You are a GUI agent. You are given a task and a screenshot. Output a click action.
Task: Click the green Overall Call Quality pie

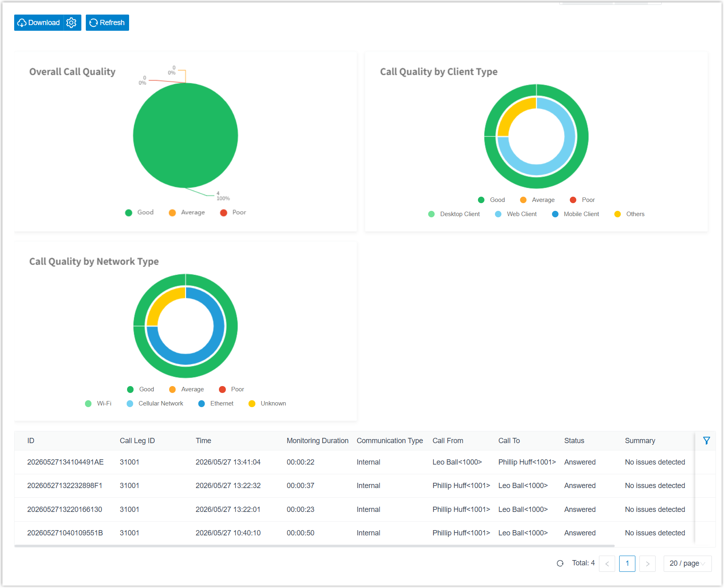(185, 136)
